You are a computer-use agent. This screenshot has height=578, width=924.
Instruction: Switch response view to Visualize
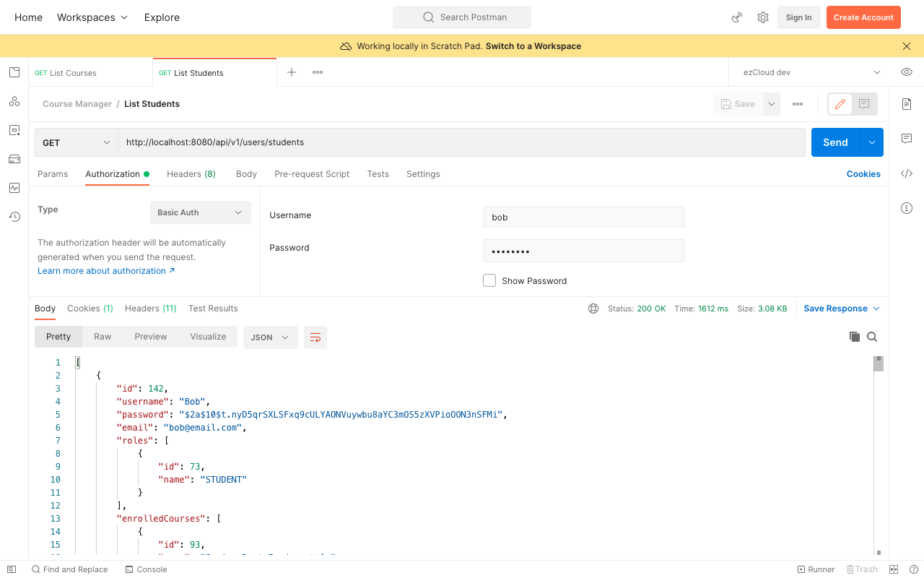[208, 337]
